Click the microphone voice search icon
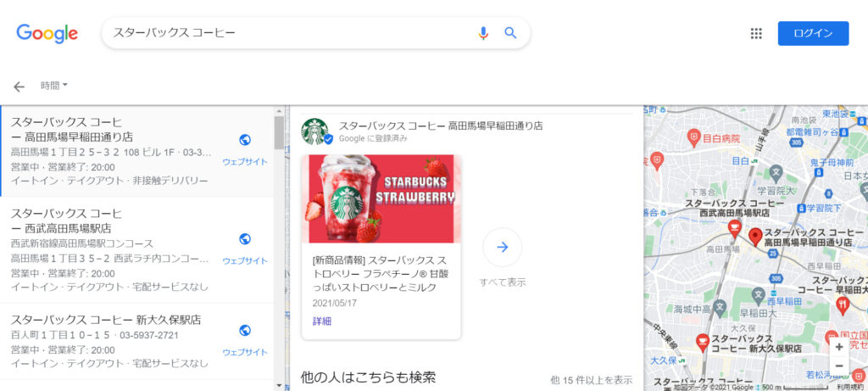The height and width of the screenshot is (391, 868). [x=483, y=33]
